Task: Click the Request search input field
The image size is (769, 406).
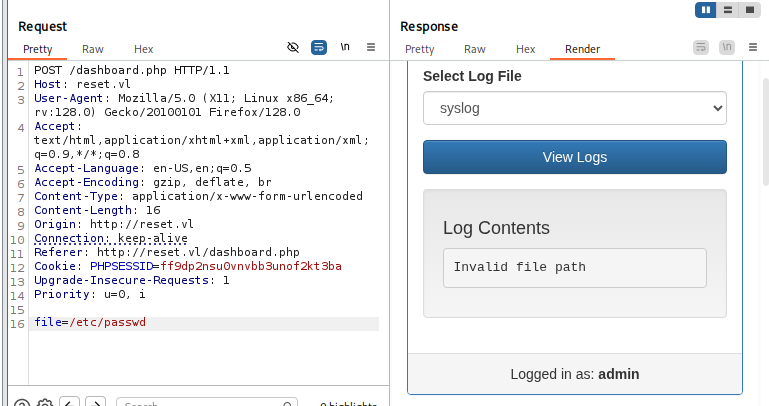Action: (206, 403)
